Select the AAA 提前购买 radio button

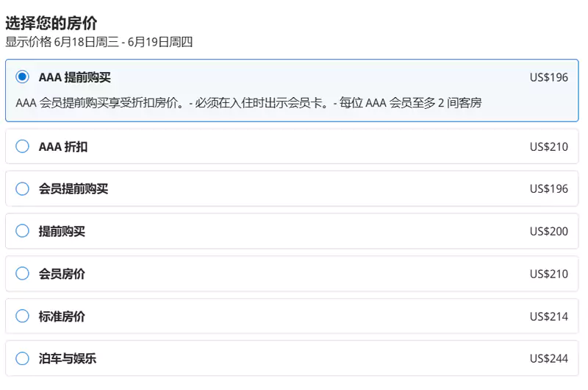click(x=23, y=77)
